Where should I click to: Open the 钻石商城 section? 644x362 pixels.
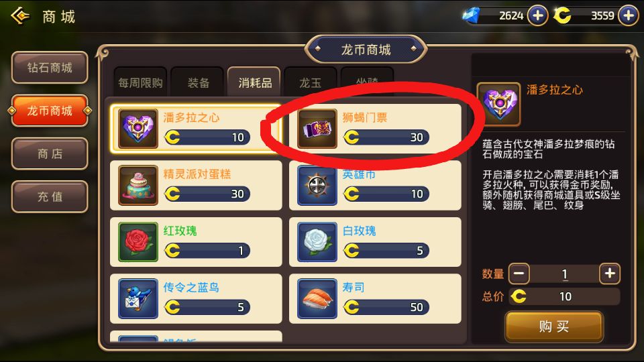tap(50, 68)
